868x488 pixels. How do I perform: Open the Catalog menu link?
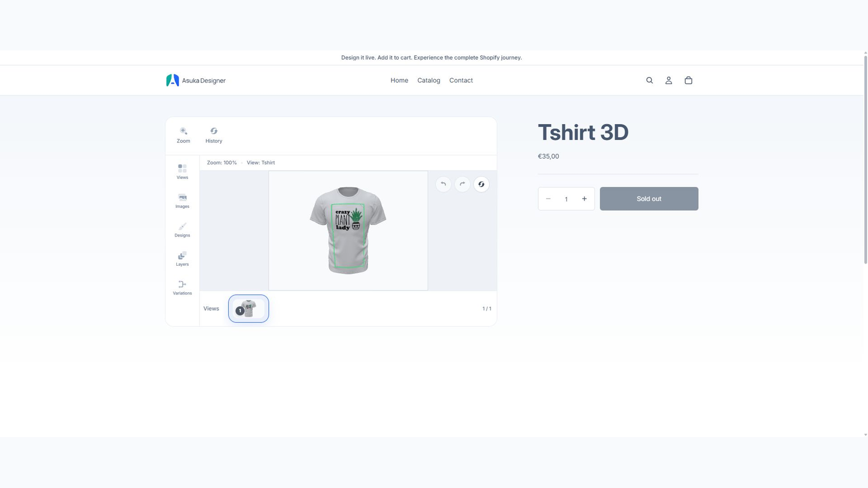pyautogui.click(x=429, y=80)
